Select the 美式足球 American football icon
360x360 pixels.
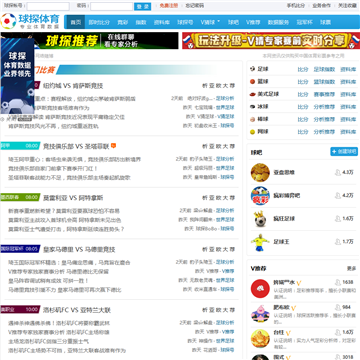click(x=252, y=94)
